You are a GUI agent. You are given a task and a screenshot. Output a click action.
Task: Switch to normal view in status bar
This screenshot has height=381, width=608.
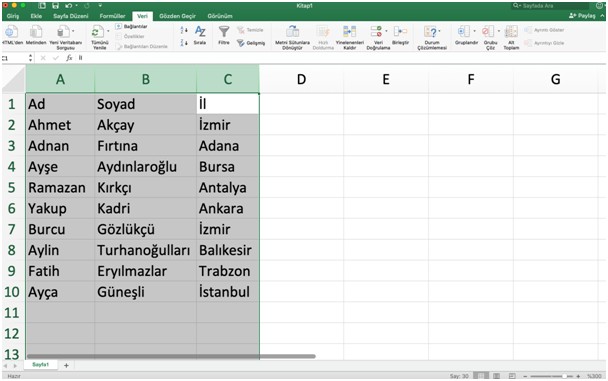pyautogui.click(x=481, y=376)
